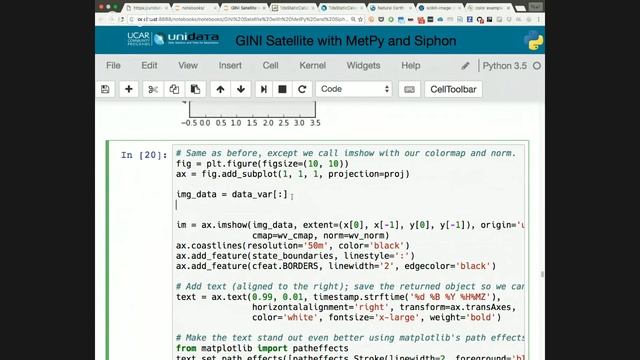Click the line 'color='white', fontsize='x-large', weight='bold')'

tap(376, 317)
